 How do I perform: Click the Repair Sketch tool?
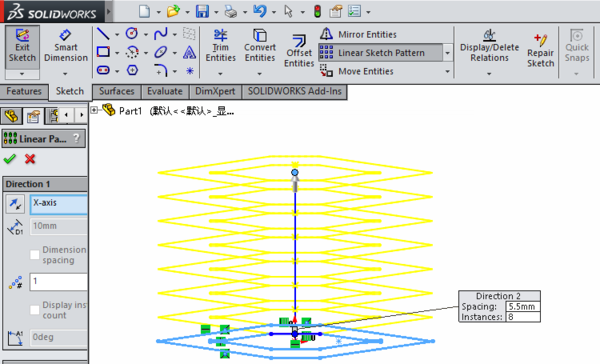click(x=540, y=51)
